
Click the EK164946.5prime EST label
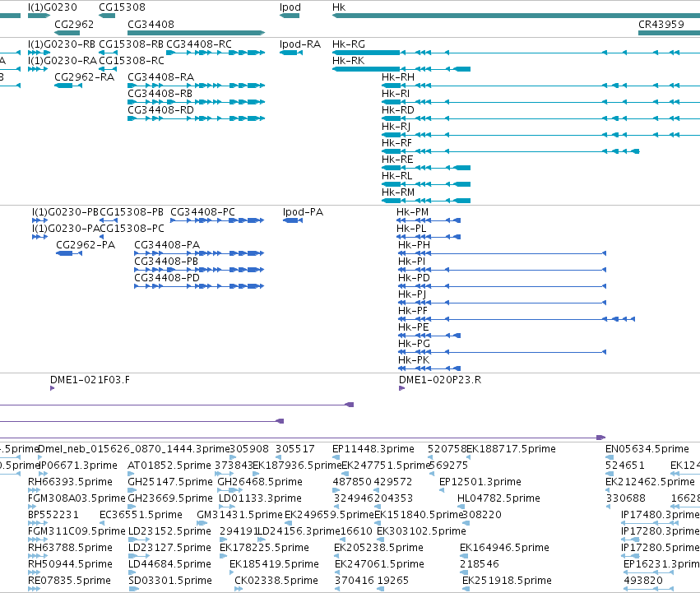(504, 548)
